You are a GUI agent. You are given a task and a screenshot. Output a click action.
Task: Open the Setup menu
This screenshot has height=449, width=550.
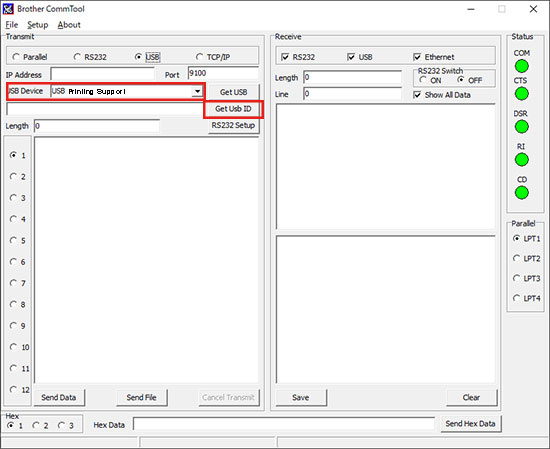(x=38, y=25)
